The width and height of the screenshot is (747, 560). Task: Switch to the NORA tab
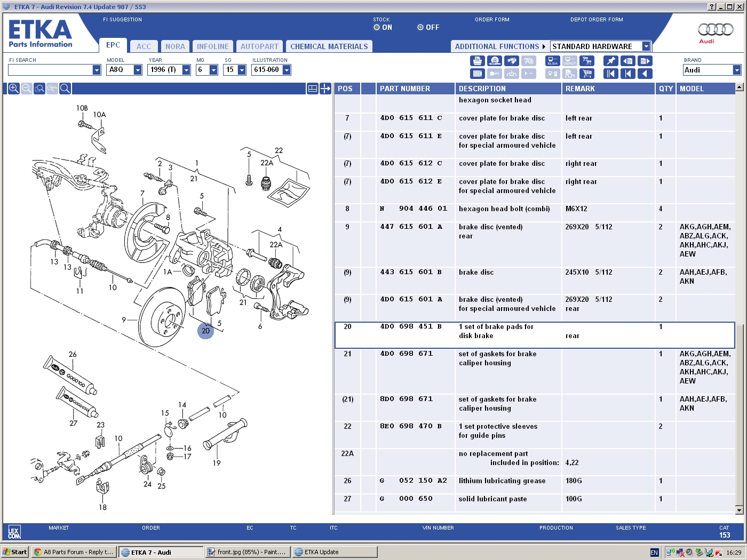(175, 46)
